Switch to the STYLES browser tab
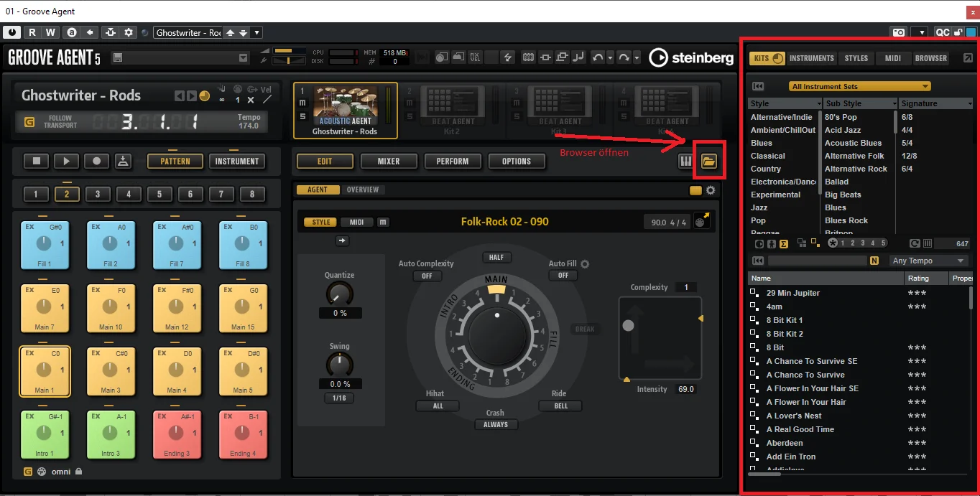The image size is (980, 496). pos(856,58)
